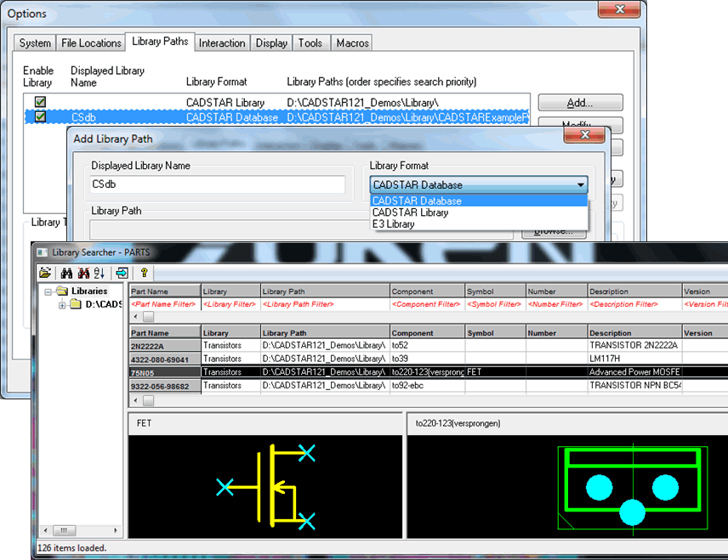The image size is (728, 560).
Task: Click the Displayed Library Name field containing CSdb
Action: [217, 184]
